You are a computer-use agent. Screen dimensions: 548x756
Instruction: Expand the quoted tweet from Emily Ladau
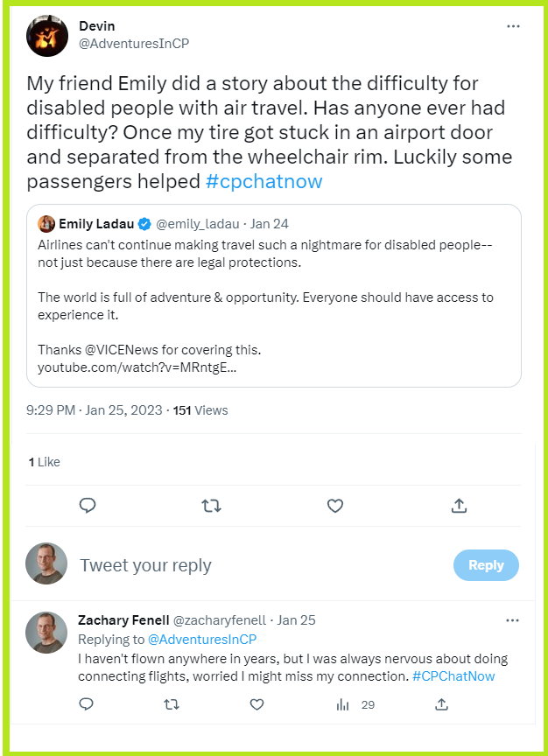pos(274,297)
